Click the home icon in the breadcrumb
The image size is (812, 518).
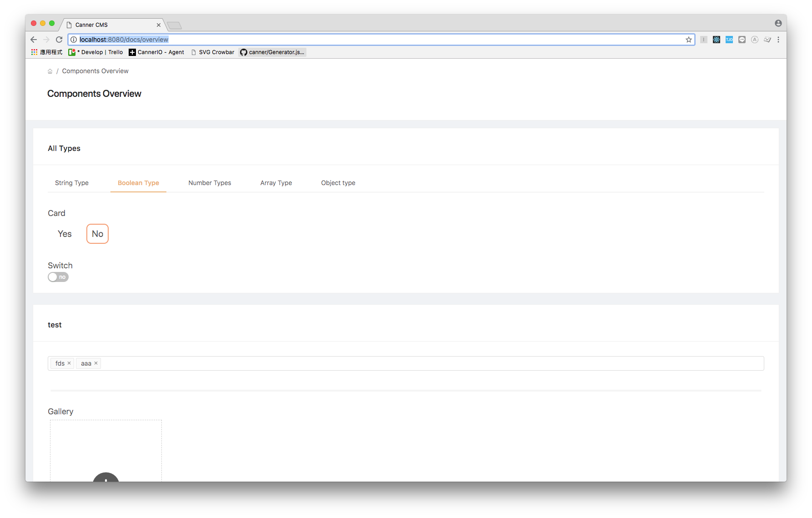pos(50,71)
